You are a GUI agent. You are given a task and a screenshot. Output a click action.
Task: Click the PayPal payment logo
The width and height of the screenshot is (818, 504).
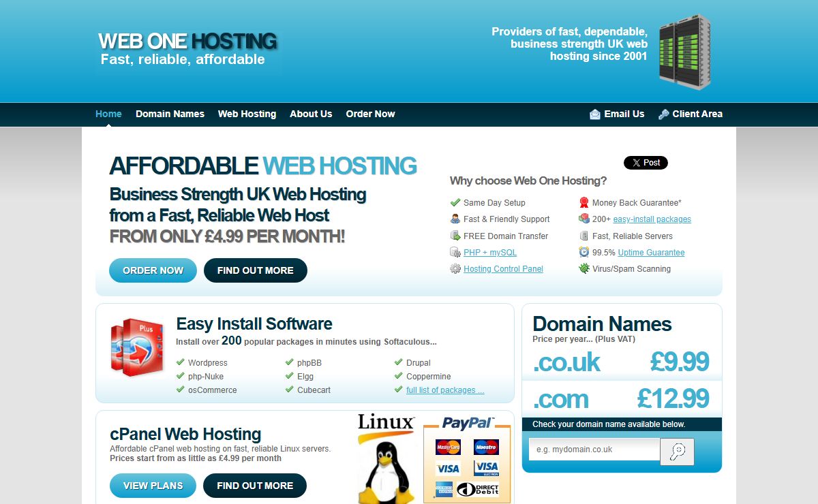(467, 424)
